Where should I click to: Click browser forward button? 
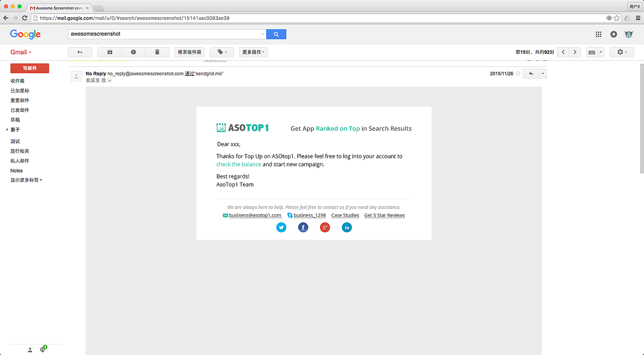click(x=15, y=18)
